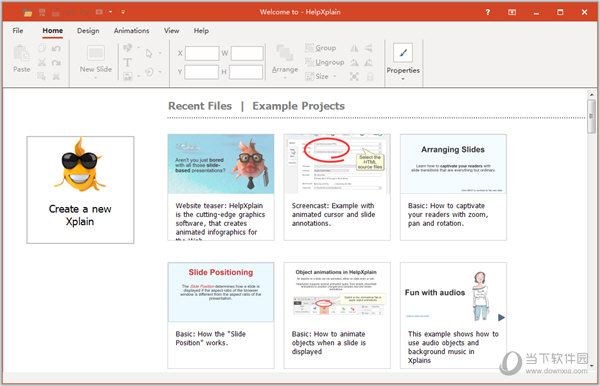Select the Home ribbon tab
Screen dimensions: 600x386
[x=53, y=31]
